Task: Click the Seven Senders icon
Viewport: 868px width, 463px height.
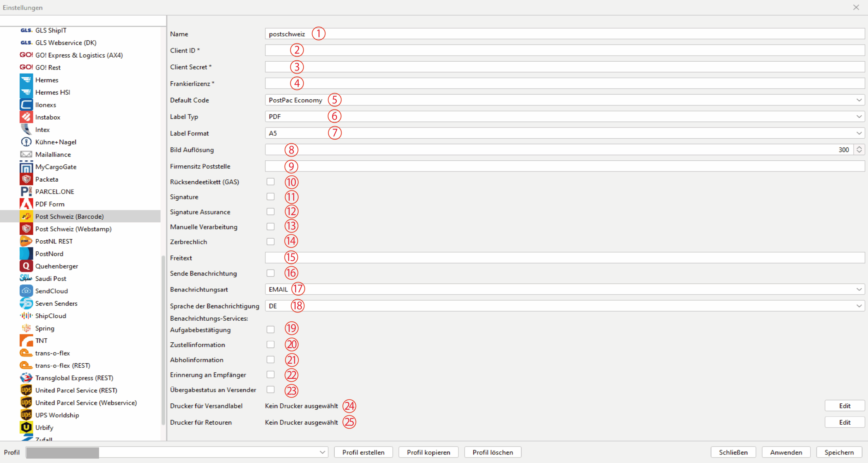Action: click(26, 303)
